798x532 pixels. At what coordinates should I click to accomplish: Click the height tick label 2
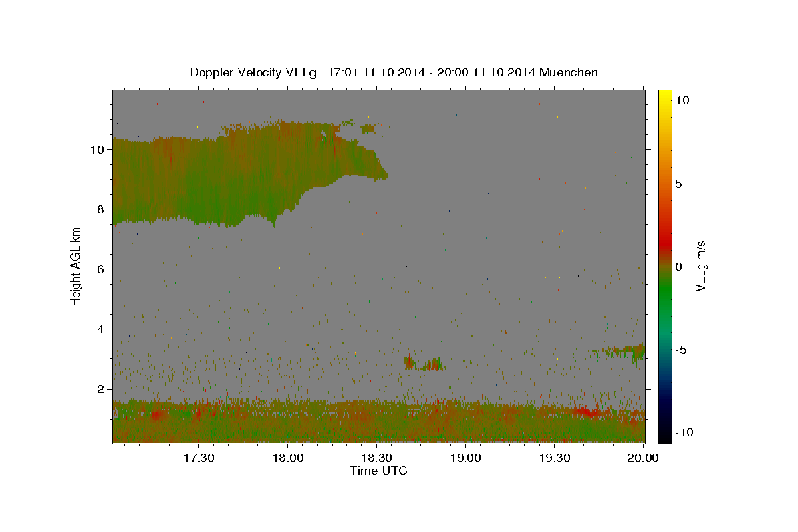click(x=100, y=389)
